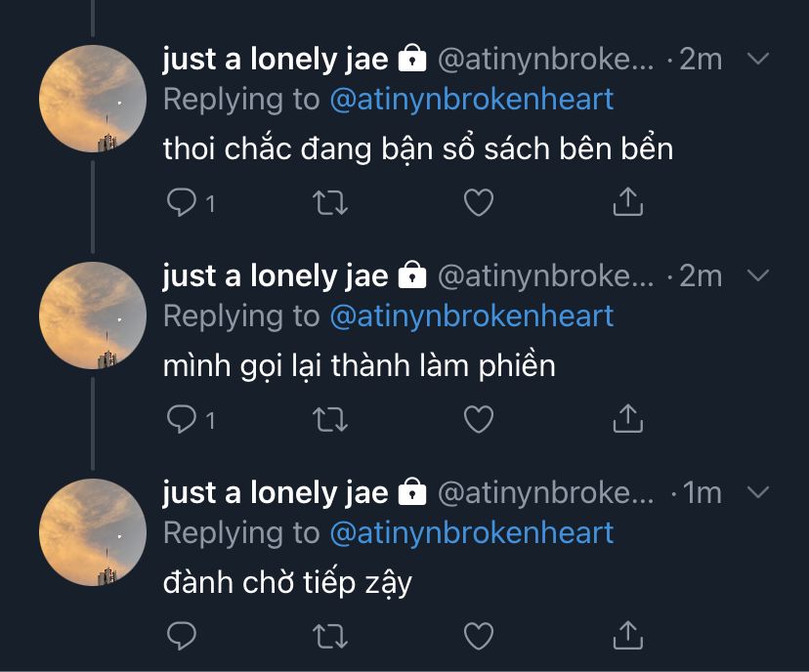Retweet the 'mình gọi lại thành' tweet
The image size is (809, 672).
coord(330,419)
